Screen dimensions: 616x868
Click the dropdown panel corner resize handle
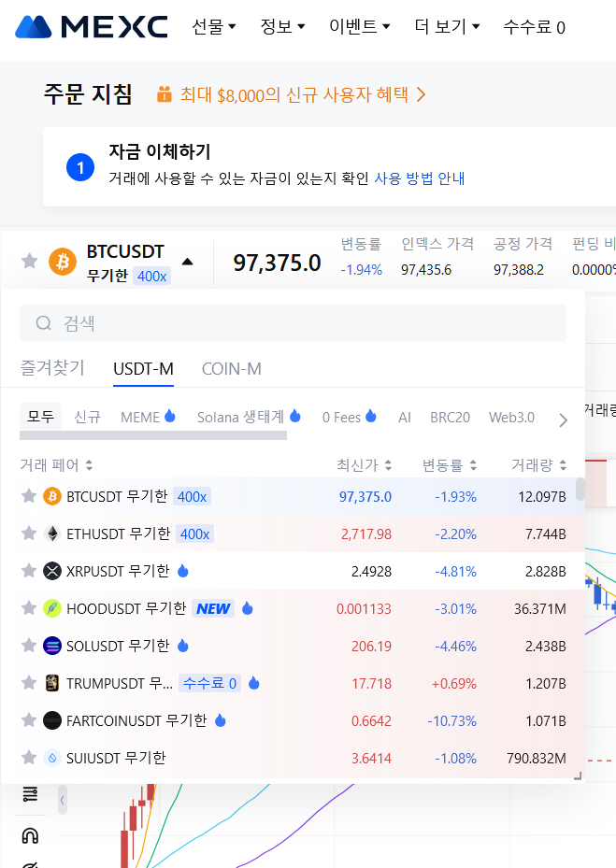tap(578, 776)
